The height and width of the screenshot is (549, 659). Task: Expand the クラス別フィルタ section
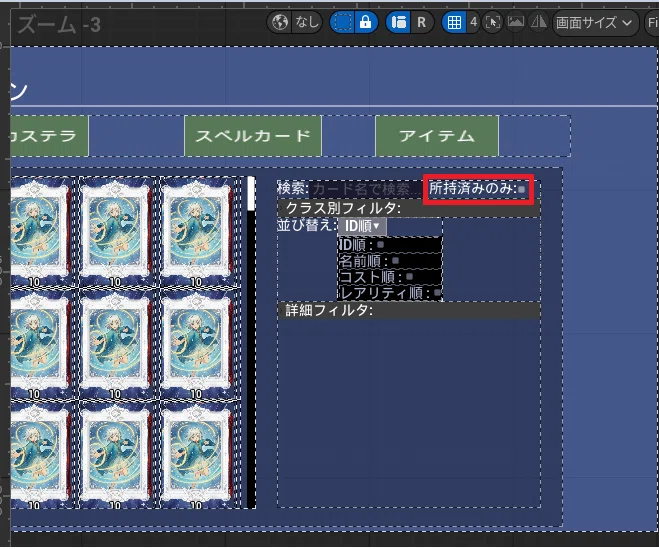[409, 208]
